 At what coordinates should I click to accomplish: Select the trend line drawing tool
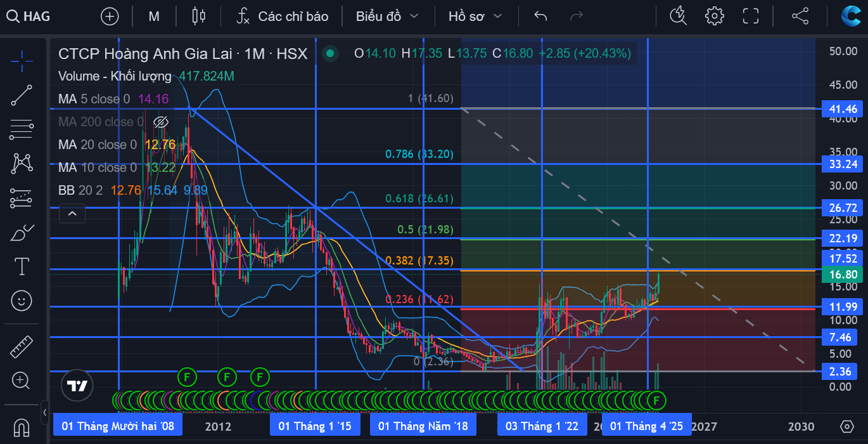pyautogui.click(x=22, y=95)
